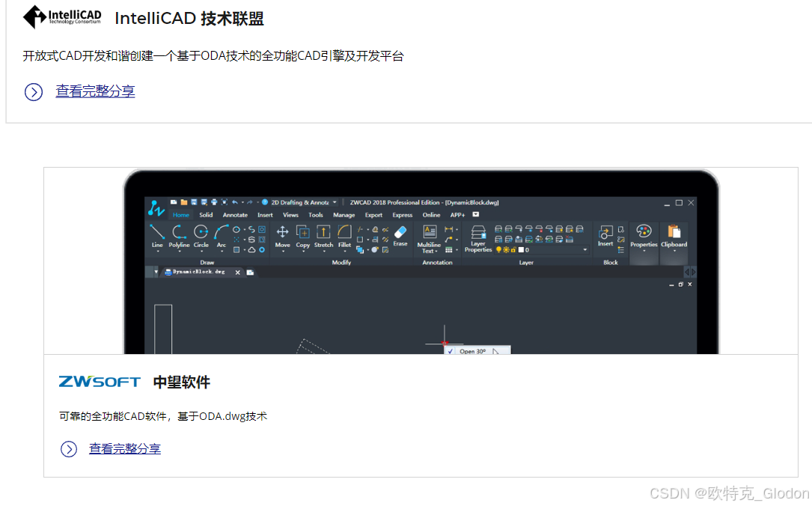Expand the arrow below the Circle tool
Viewport: 812px width, 506px height.
tap(201, 252)
